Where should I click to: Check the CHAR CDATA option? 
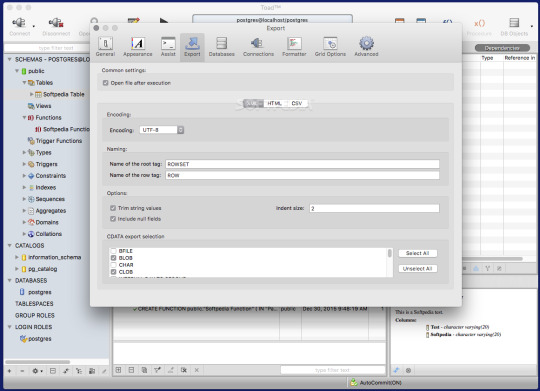[113, 265]
